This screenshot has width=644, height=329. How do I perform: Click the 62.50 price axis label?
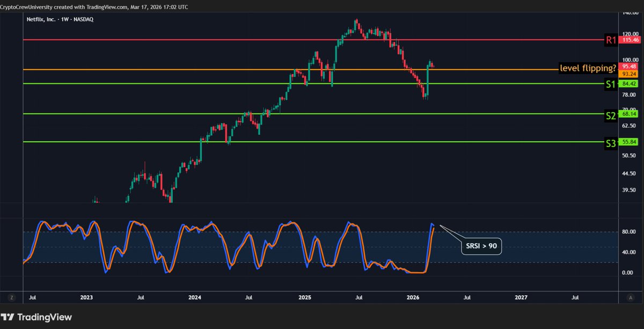630,125
